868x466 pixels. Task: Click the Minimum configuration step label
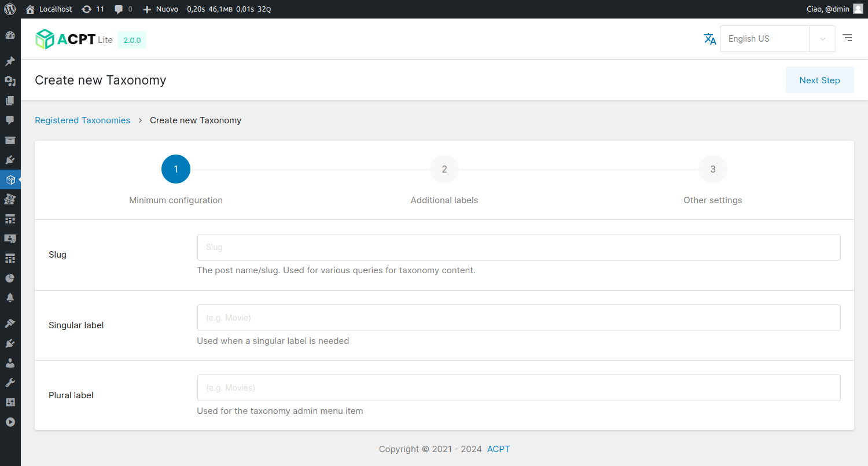[176, 200]
